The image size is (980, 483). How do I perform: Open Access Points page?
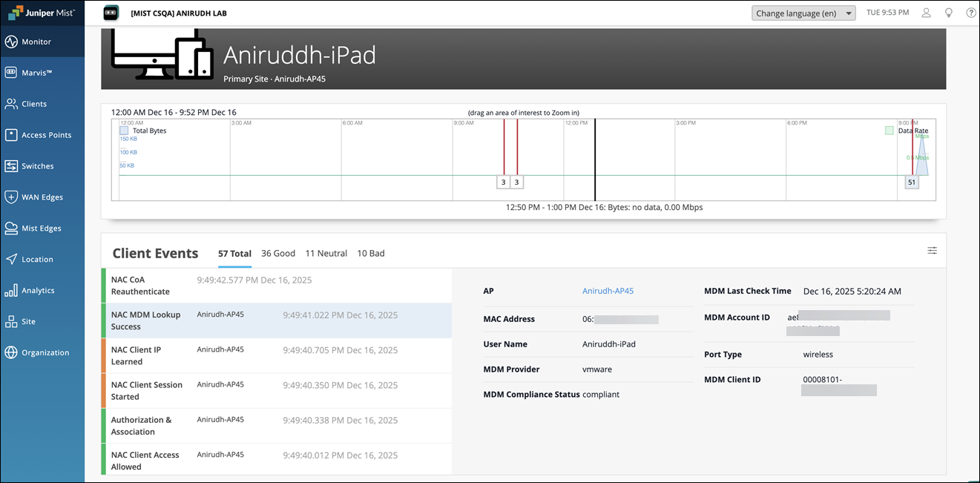tap(46, 135)
